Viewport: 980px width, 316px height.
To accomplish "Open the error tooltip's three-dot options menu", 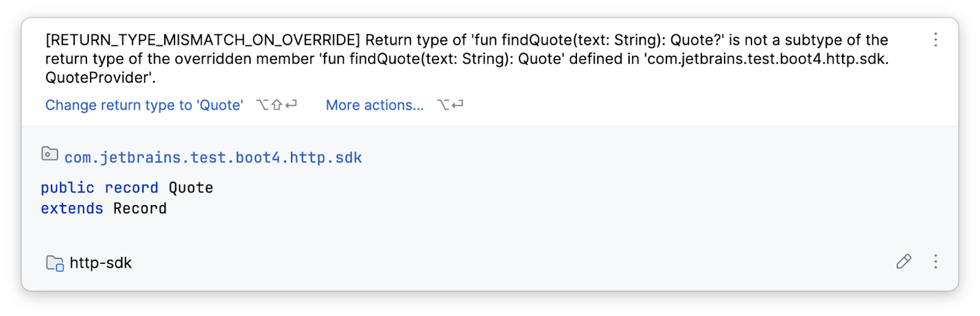I will (x=935, y=40).
